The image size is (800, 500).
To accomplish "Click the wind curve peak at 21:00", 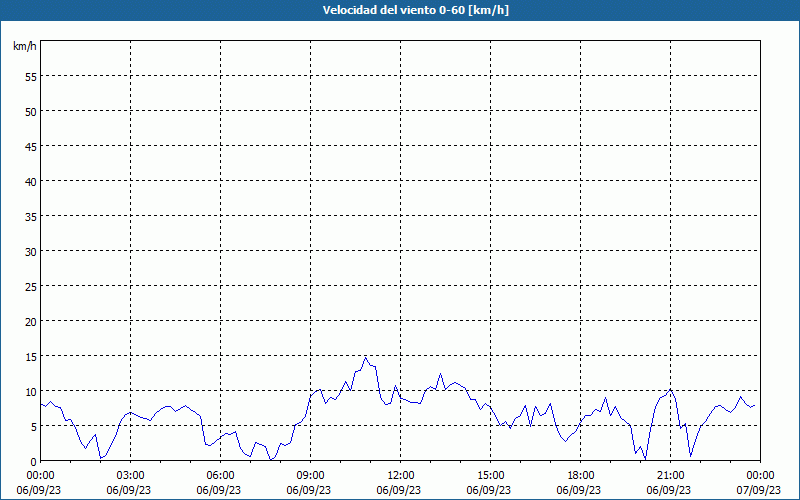I will click(x=670, y=389).
